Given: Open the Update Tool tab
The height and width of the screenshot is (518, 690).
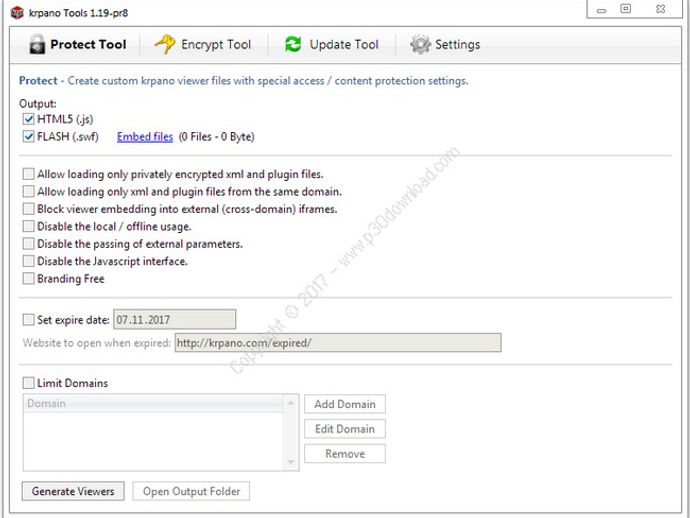Looking at the screenshot, I should pyautogui.click(x=332, y=44).
